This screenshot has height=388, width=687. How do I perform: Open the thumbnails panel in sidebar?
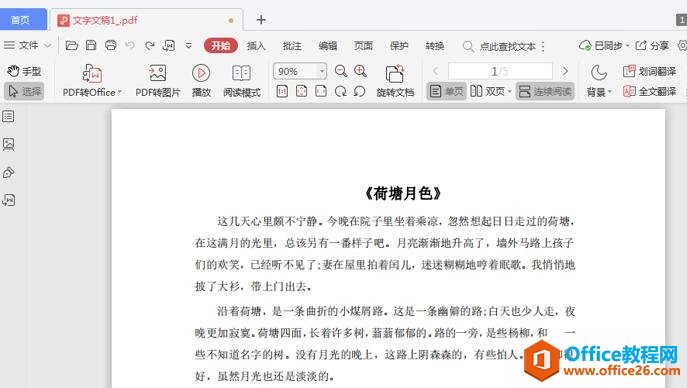8,144
